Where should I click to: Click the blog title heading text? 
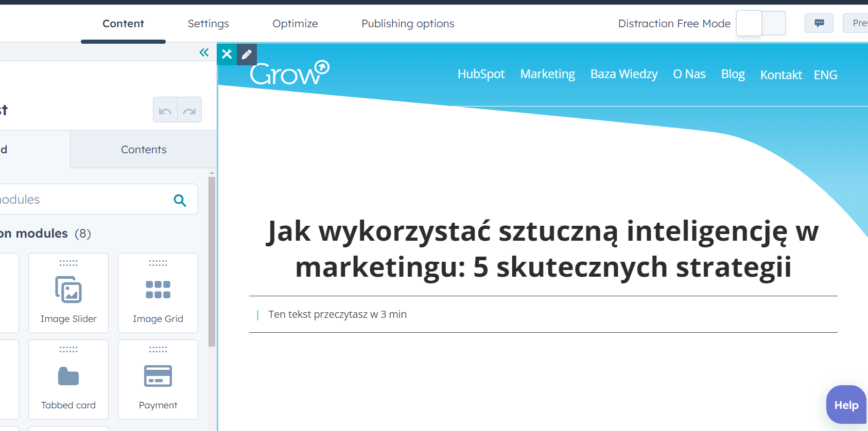(543, 249)
